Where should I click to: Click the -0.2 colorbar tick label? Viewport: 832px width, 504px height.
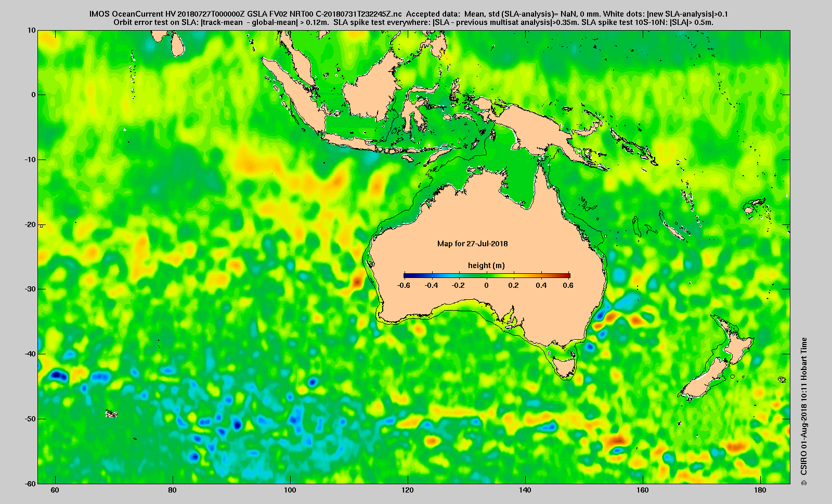(458, 285)
